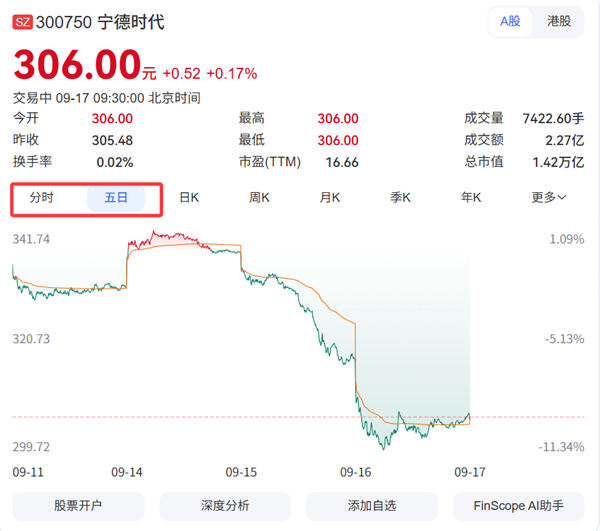The image size is (600, 531).
Task: Click 市盈(TTM) value 16.66
Action: click(342, 162)
